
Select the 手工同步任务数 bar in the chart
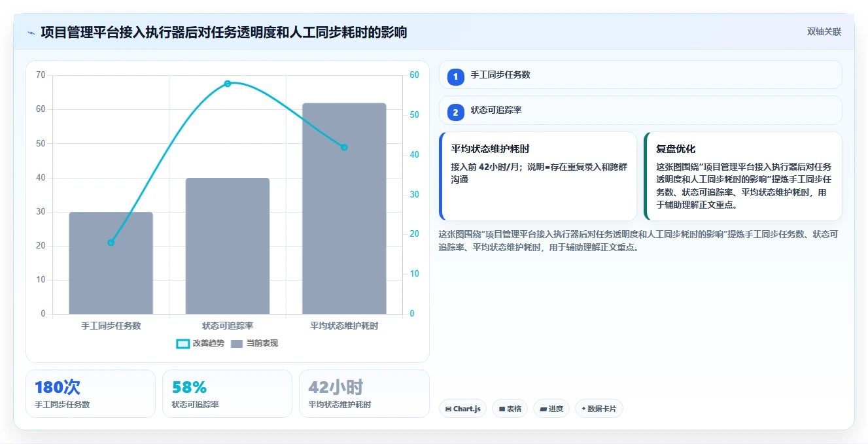111,263
